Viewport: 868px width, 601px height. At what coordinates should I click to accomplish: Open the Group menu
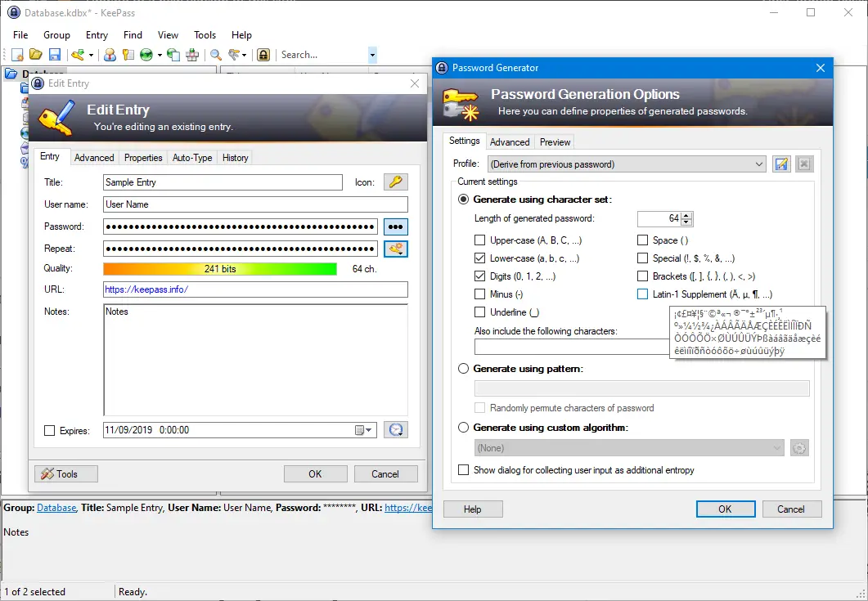[57, 35]
